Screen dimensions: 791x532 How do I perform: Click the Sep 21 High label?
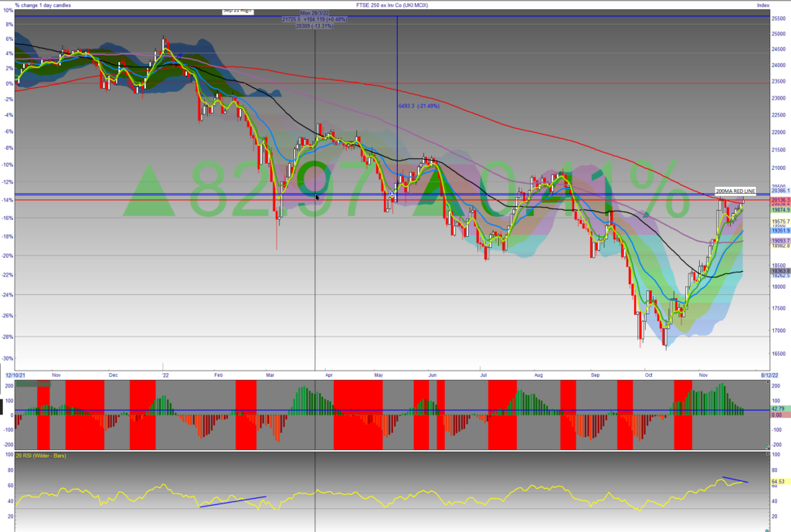coord(237,11)
